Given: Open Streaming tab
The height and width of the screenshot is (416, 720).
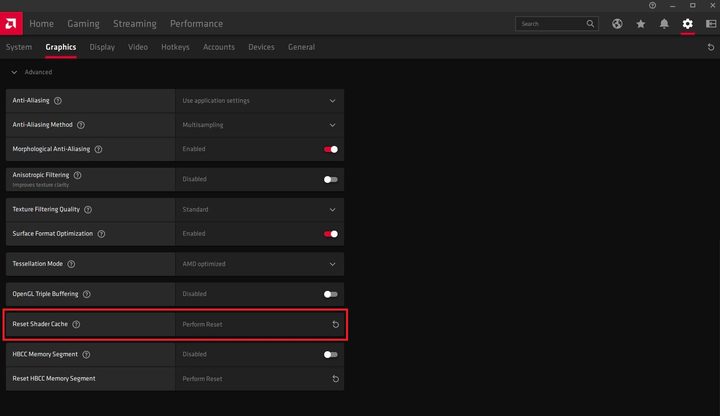Looking at the screenshot, I should [x=135, y=24].
